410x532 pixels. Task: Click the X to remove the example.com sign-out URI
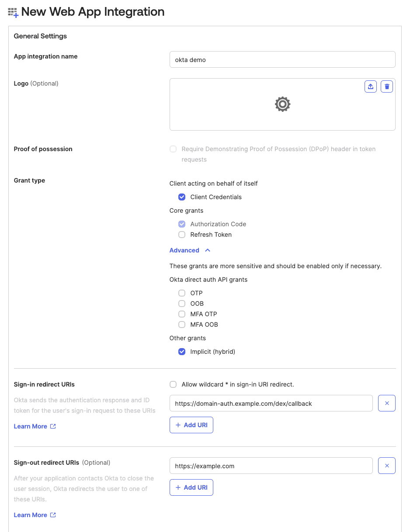(386, 465)
